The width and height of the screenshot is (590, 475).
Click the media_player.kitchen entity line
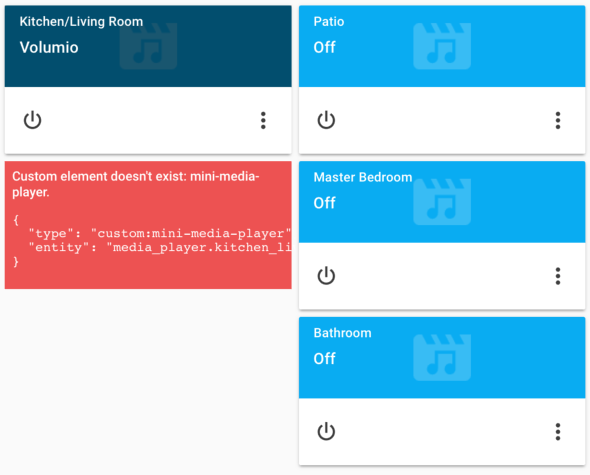(160, 247)
